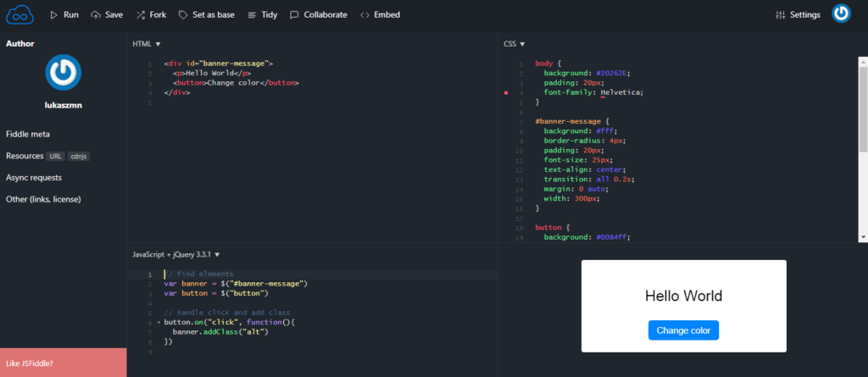
Task: Click the JSFiddle cloud logo
Action: (20, 15)
